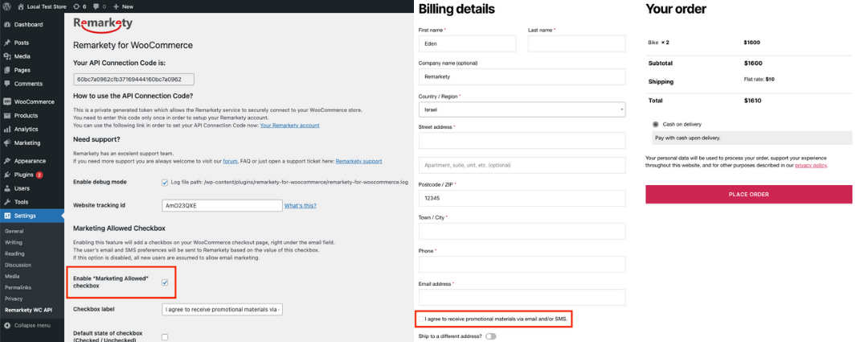868x342 pixels.
Task: Click the Last name field
Action: click(x=577, y=43)
